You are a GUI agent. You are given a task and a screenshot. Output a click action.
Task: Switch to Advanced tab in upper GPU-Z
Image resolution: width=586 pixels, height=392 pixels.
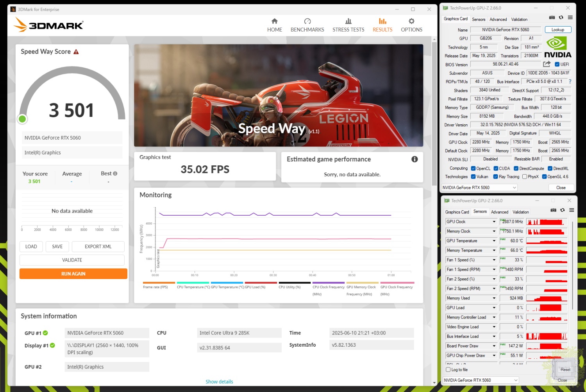(498, 19)
